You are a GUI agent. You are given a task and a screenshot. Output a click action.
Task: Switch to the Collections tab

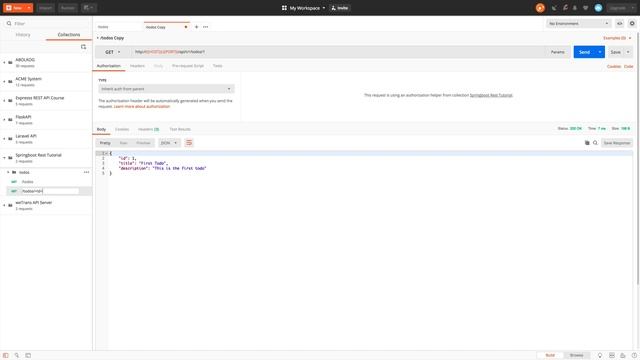[x=69, y=35]
